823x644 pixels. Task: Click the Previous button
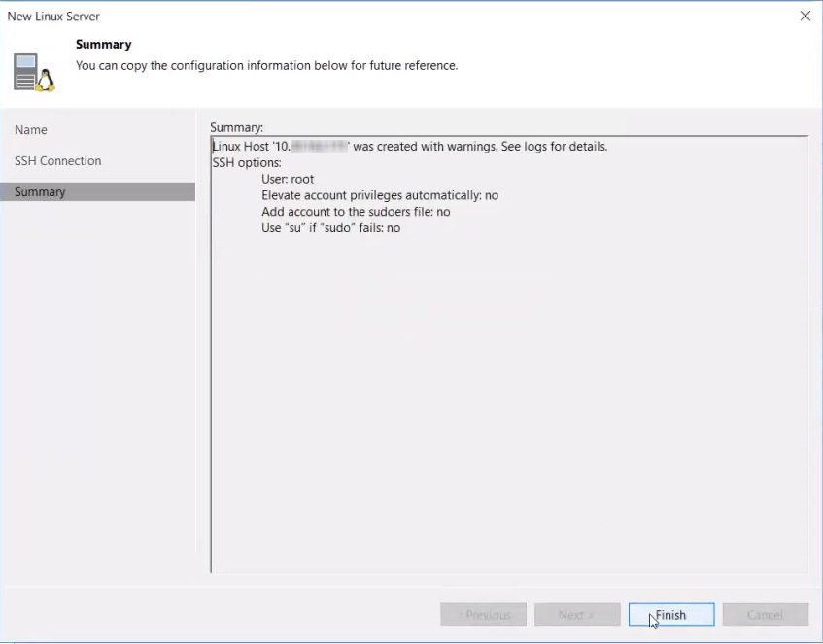(483, 615)
